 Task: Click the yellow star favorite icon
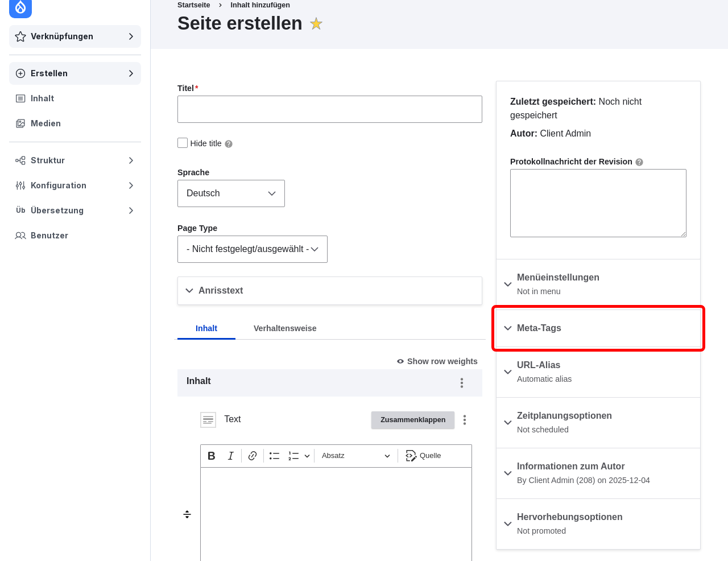tap(316, 24)
